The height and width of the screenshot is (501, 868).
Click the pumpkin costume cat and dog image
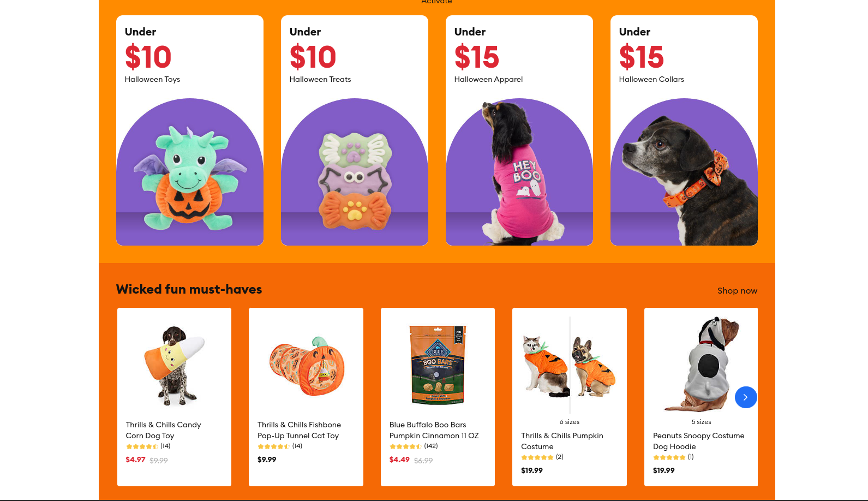[570, 365]
